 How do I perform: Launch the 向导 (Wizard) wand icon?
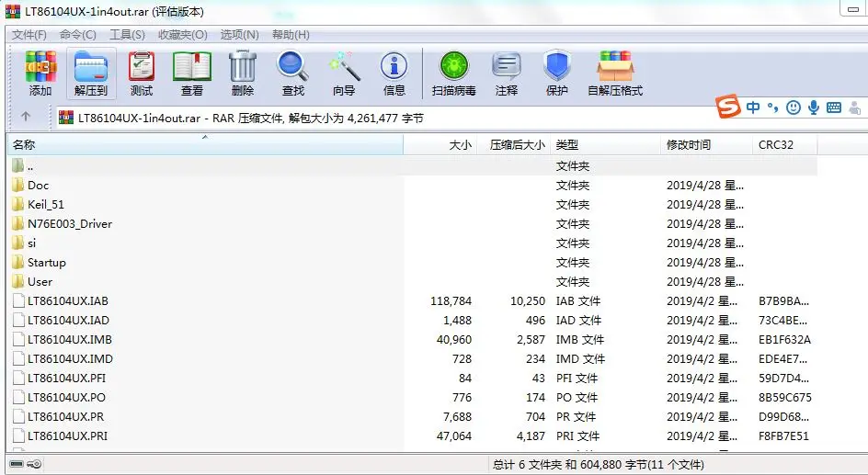344,74
